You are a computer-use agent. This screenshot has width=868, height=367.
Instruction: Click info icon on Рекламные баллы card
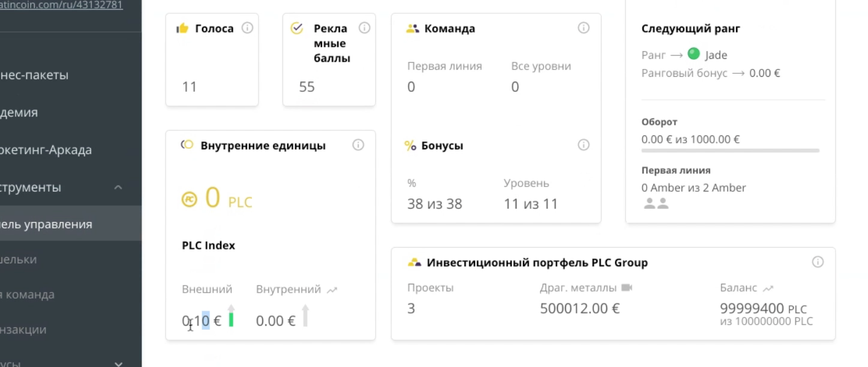click(x=364, y=28)
